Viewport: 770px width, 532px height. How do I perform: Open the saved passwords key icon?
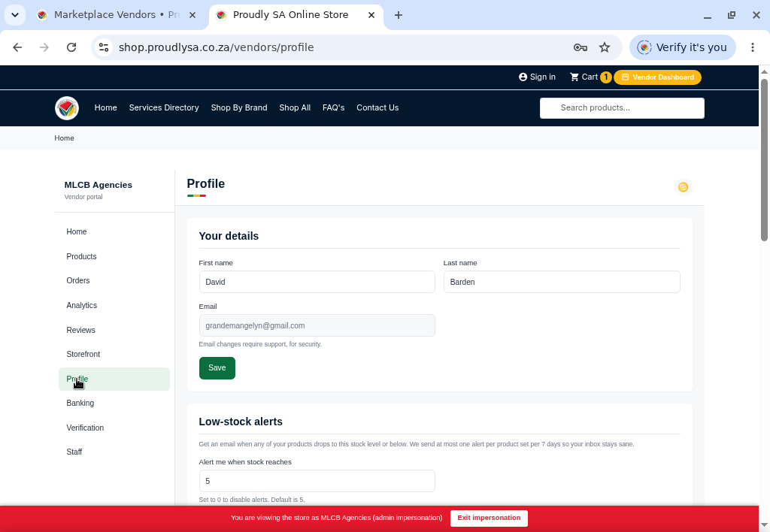tap(581, 47)
